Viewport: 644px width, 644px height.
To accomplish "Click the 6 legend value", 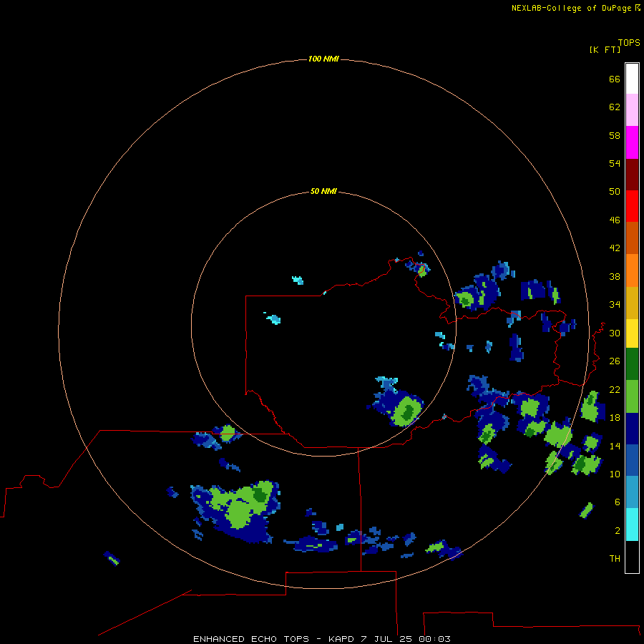I will [617, 502].
